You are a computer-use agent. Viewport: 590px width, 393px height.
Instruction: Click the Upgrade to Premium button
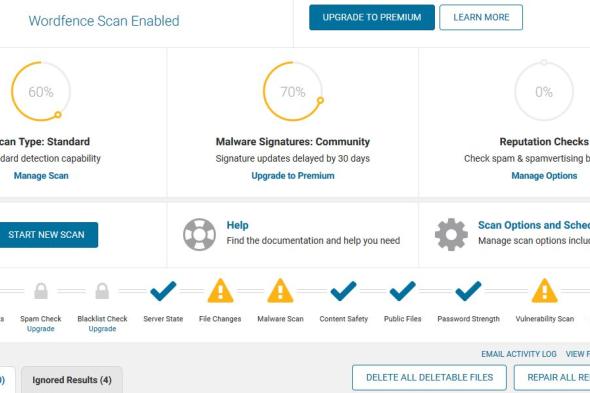[372, 17]
